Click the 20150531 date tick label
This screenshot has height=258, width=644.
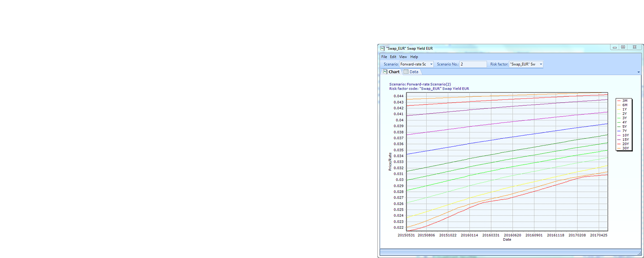pos(406,235)
